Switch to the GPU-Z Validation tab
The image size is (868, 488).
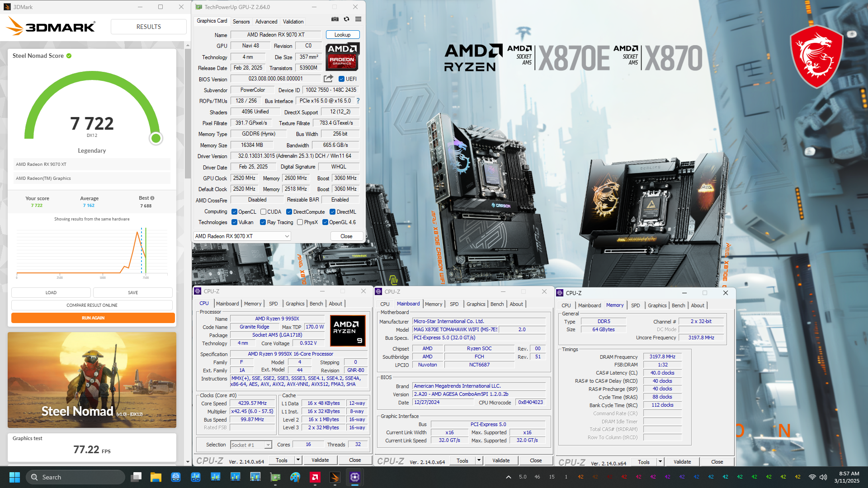pyautogui.click(x=293, y=22)
